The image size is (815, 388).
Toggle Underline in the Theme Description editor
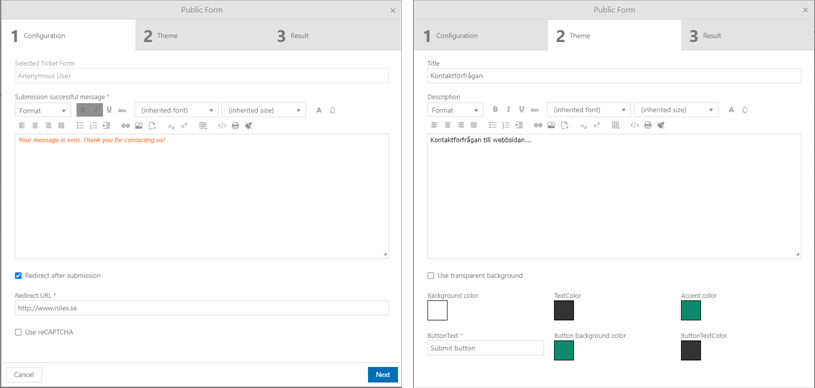[521, 110]
